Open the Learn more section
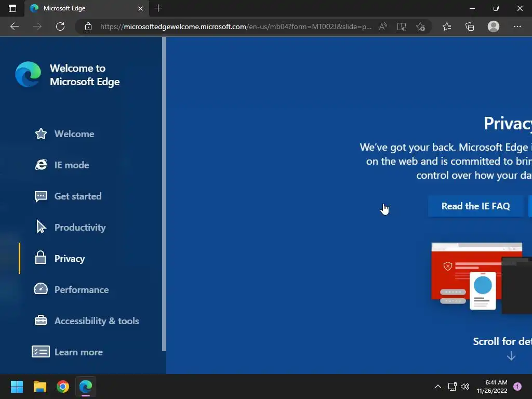The height and width of the screenshot is (399, 532). 79,352
